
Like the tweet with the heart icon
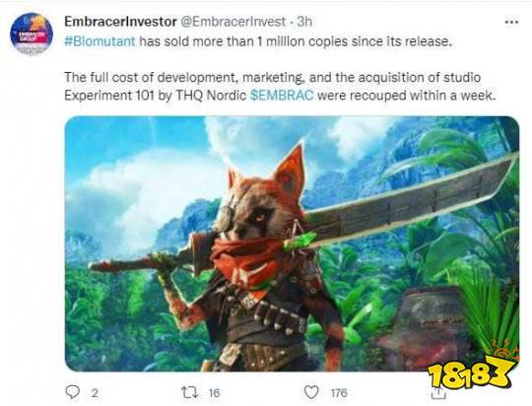(311, 392)
